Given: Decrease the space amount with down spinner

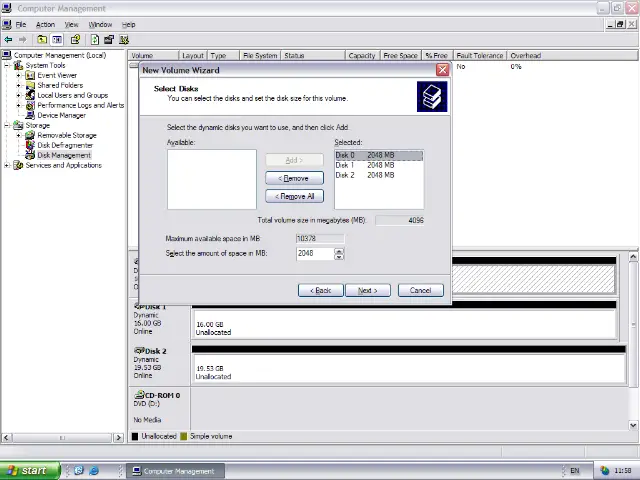Looking at the screenshot, I should click(339, 257).
